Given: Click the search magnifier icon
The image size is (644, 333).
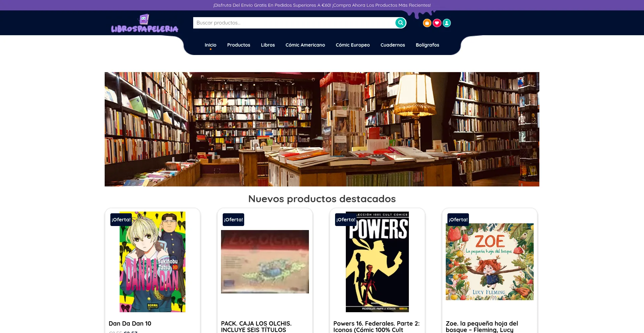Looking at the screenshot, I should [400, 23].
